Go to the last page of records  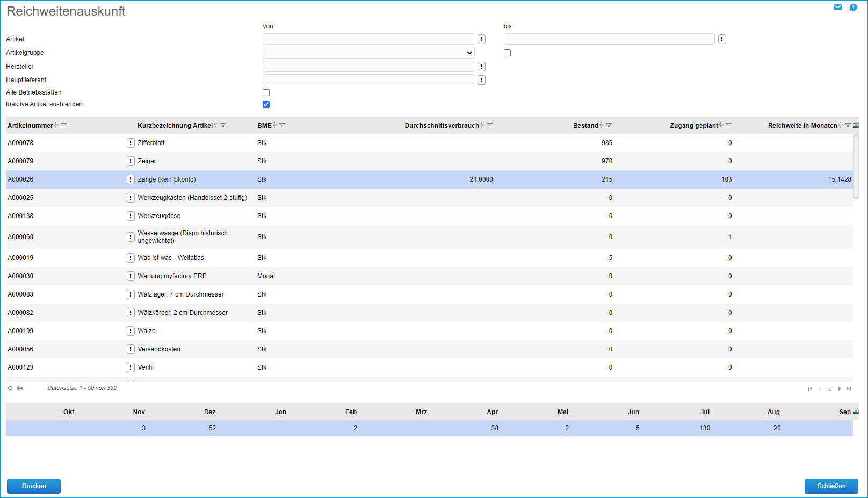[849, 389]
